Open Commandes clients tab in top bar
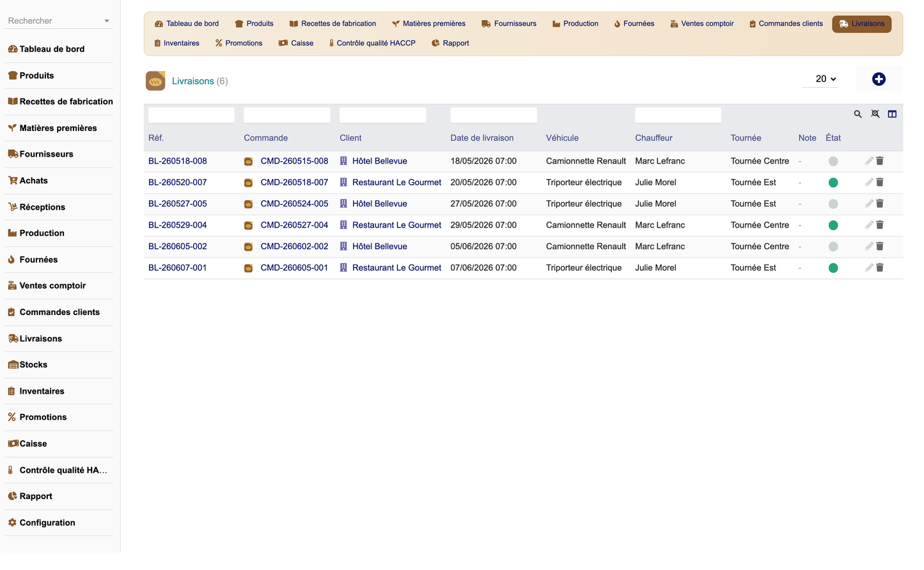The image size is (924, 570). click(786, 24)
